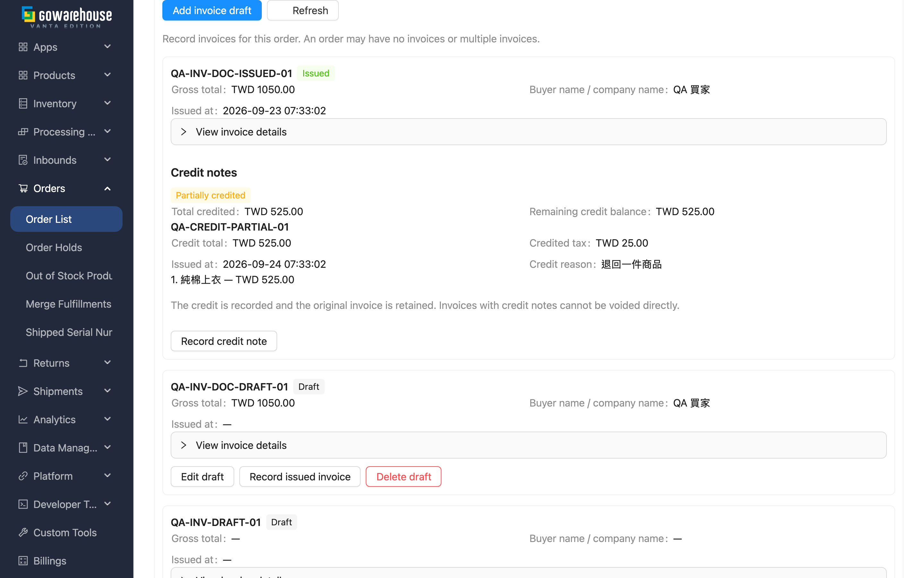Expand the Products menu chevron
The height and width of the screenshot is (578, 924).
click(x=107, y=75)
